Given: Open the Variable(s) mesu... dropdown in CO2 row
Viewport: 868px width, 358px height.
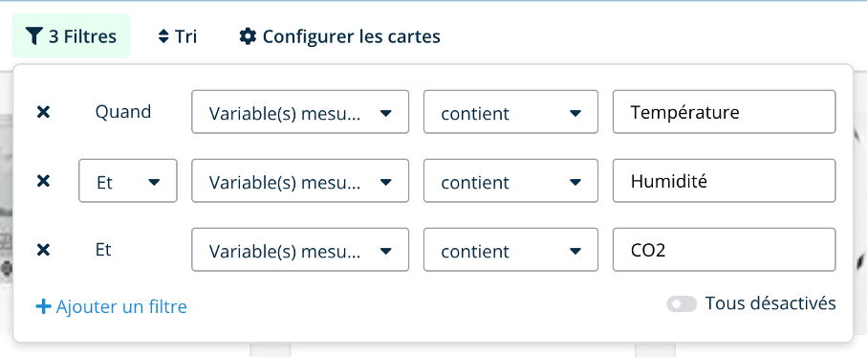Looking at the screenshot, I should pos(300,250).
